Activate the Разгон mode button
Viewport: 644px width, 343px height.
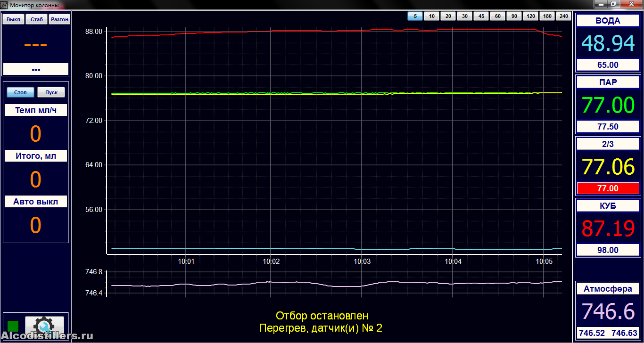[x=59, y=19]
